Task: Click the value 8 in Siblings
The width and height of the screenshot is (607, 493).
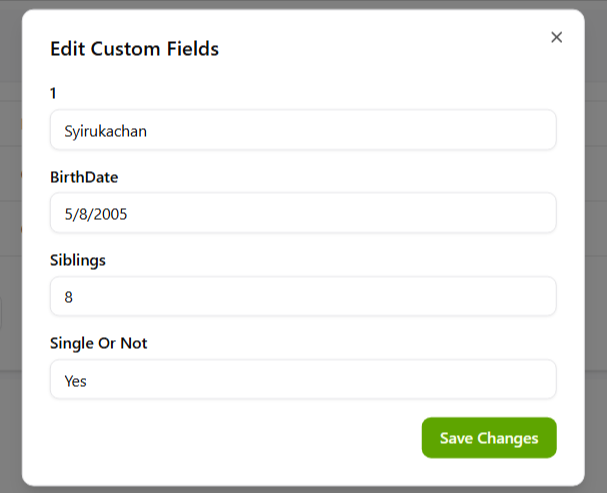Action: pos(69,297)
